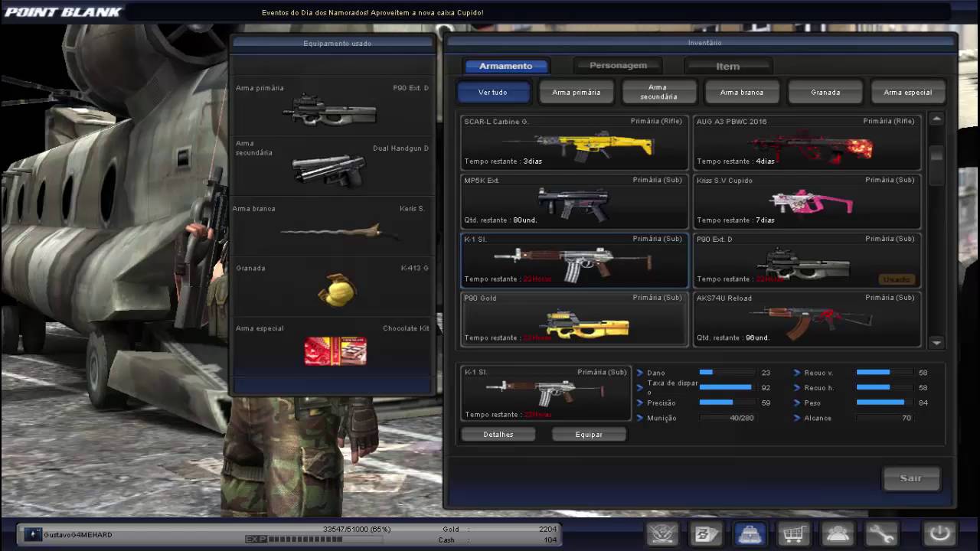Click 'Qtd. restante : 80und.' on MP5K
This screenshot has width=980, height=551.
(x=501, y=220)
